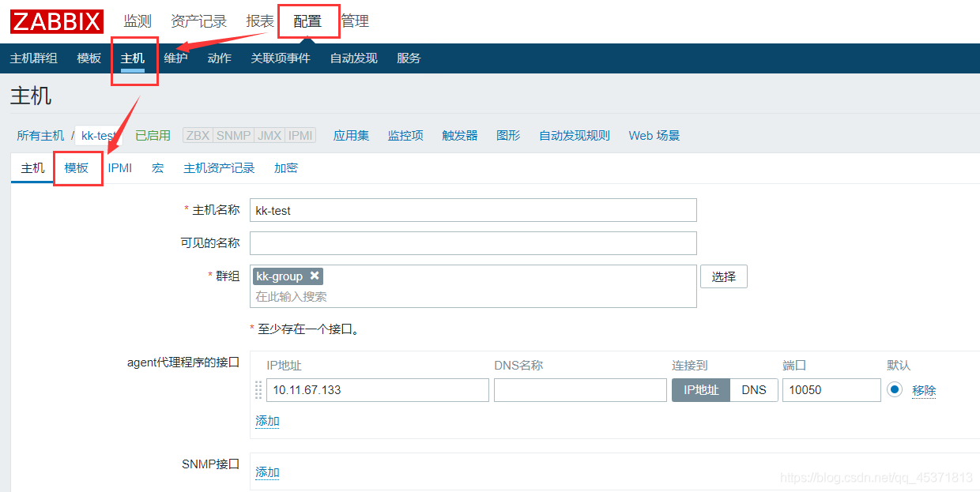Select the default interface radio button

click(894, 389)
